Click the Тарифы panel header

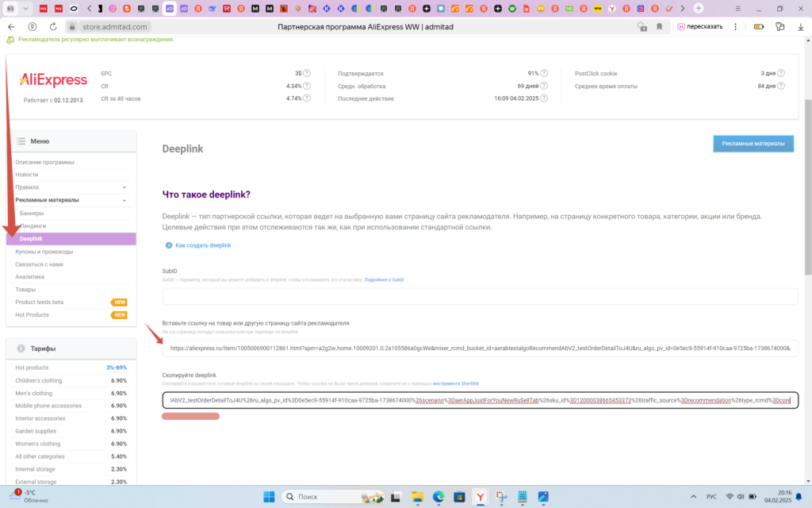(71, 348)
